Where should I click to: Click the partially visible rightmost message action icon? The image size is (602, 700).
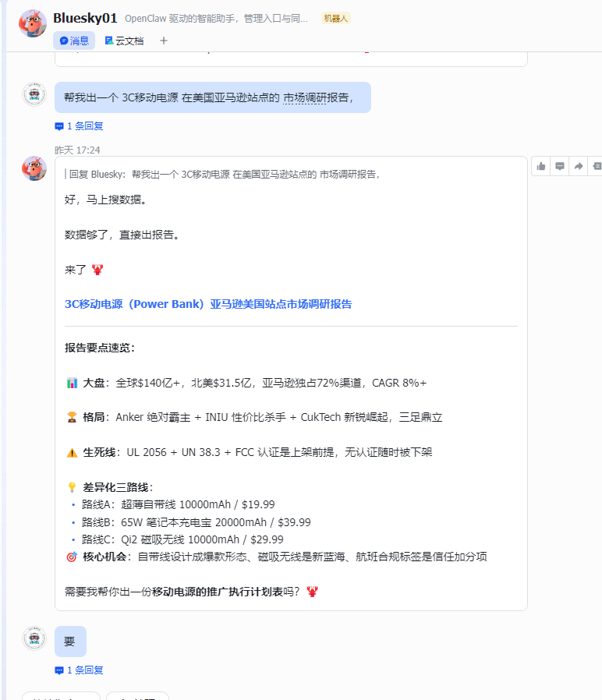[597, 166]
